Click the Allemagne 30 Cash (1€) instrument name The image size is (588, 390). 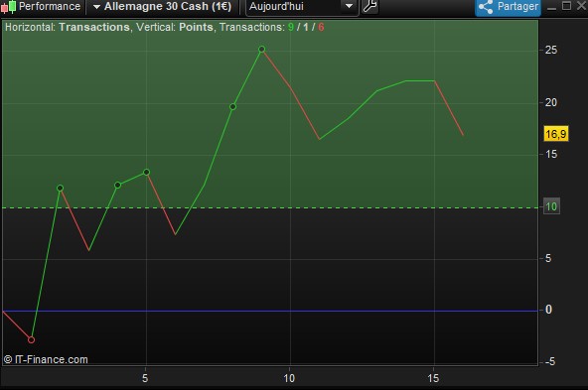[x=168, y=6]
